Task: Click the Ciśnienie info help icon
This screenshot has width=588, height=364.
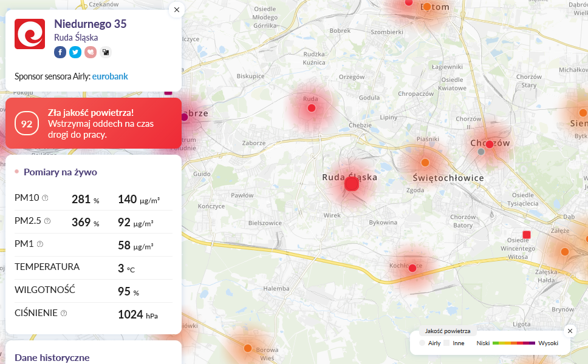Action: point(64,313)
